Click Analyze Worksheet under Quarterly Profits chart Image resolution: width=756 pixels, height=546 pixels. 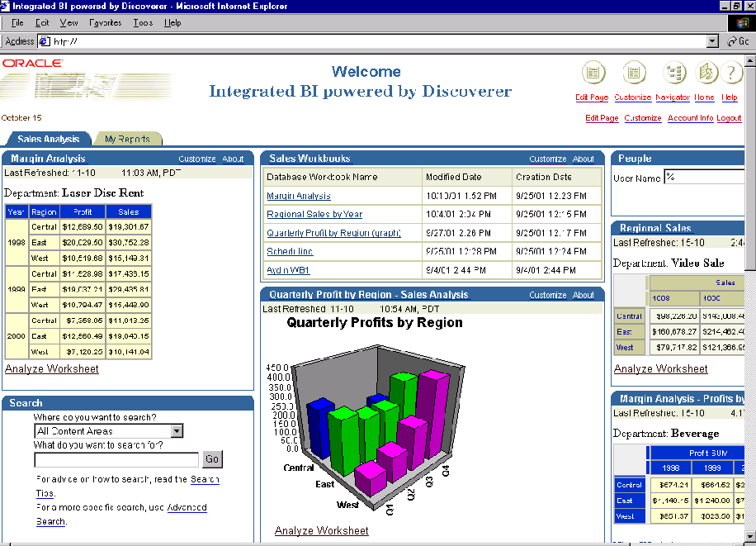[x=322, y=530]
